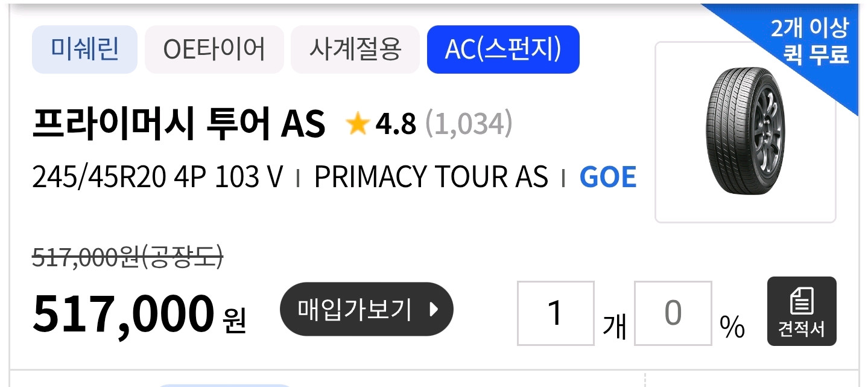868x387 pixels.
Task: Toggle the OE타이어 filter
Action: click(x=214, y=50)
